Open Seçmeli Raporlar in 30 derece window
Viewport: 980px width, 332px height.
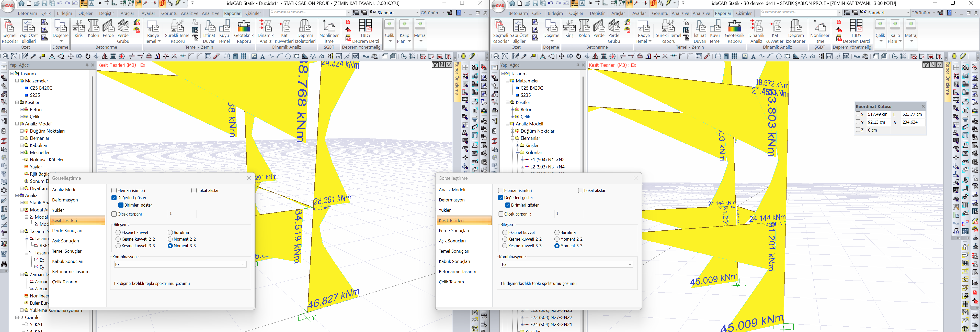(501, 31)
